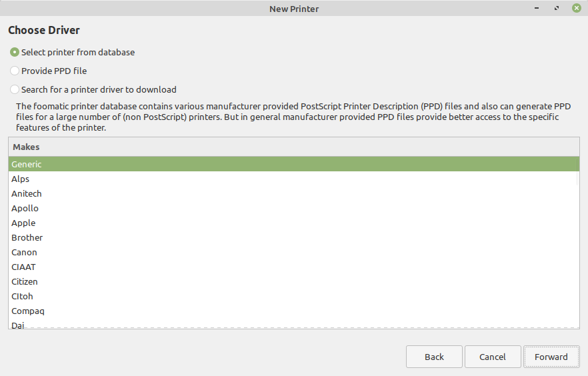Pick Citizen from the Makes list
The image size is (588, 376).
pyautogui.click(x=294, y=281)
